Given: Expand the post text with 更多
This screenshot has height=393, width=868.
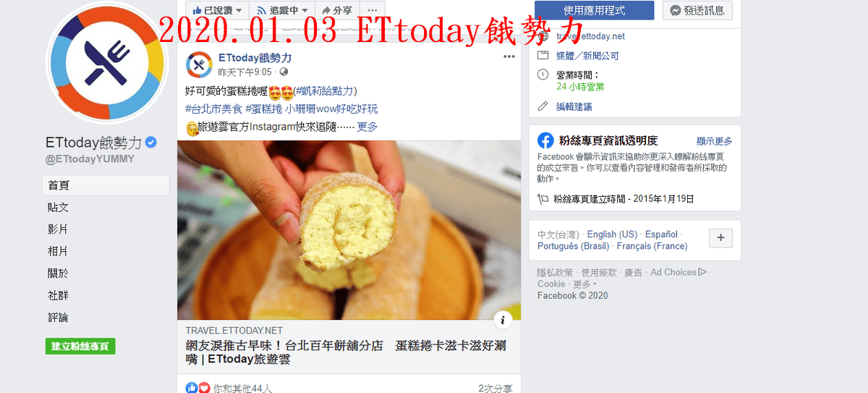Looking at the screenshot, I should [367, 127].
